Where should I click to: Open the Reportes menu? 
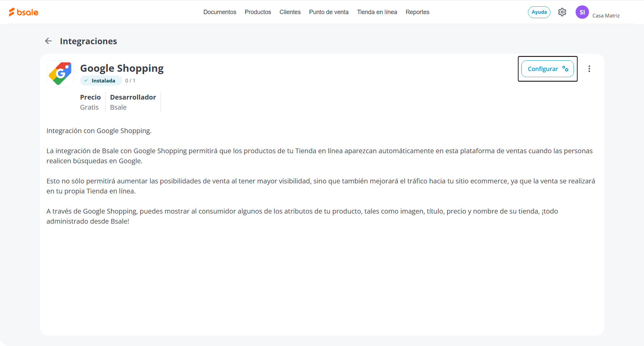pos(418,12)
